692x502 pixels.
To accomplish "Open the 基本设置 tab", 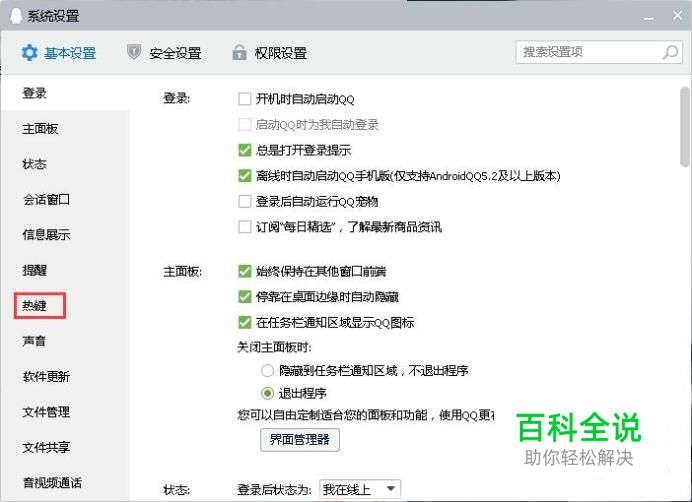I will pos(59,53).
